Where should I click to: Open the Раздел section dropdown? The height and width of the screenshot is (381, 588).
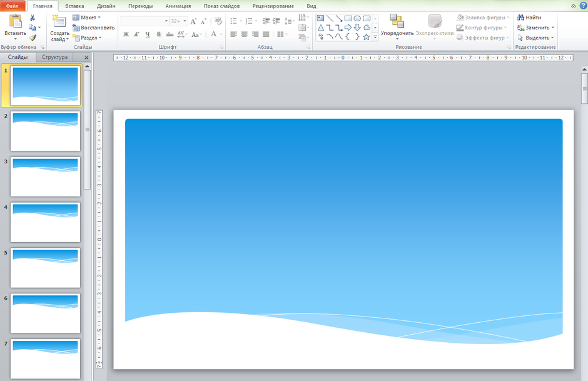pos(87,38)
